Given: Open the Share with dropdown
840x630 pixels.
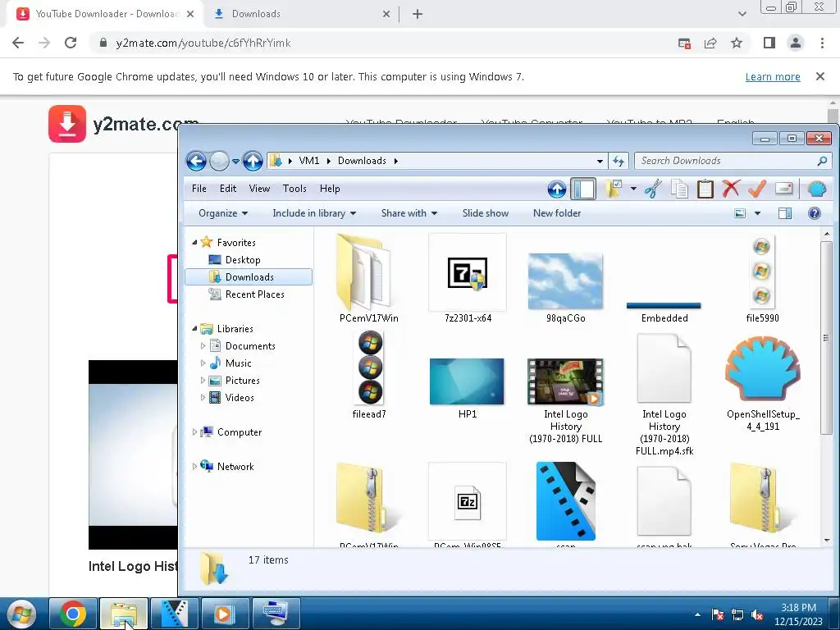Looking at the screenshot, I should point(409,213).
